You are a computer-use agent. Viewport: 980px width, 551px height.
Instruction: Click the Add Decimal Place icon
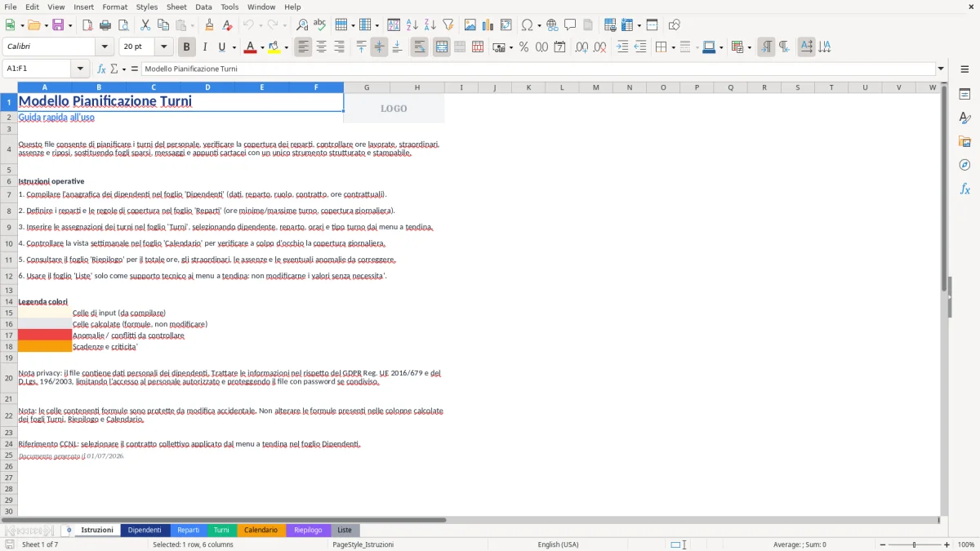[582, 47]
